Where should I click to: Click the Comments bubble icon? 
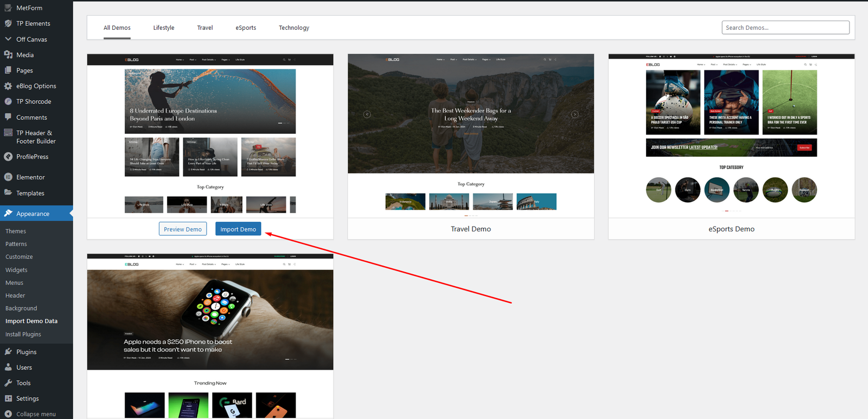coord(8,117)
